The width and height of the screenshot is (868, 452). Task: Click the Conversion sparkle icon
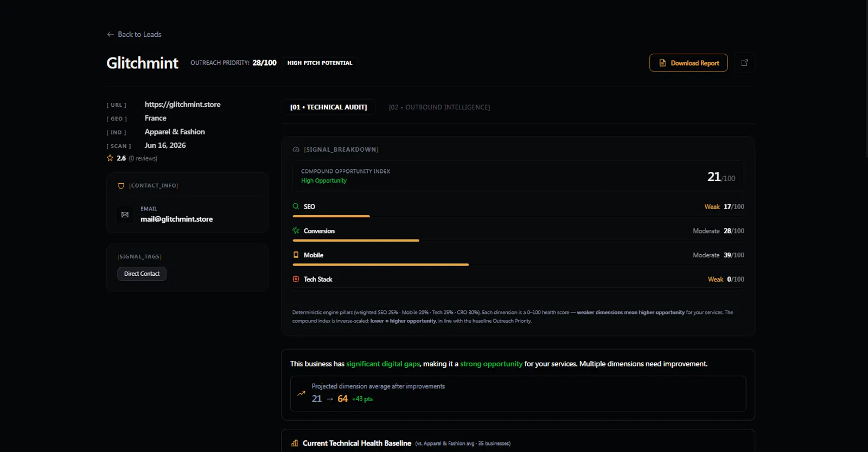tap(296, 230)
